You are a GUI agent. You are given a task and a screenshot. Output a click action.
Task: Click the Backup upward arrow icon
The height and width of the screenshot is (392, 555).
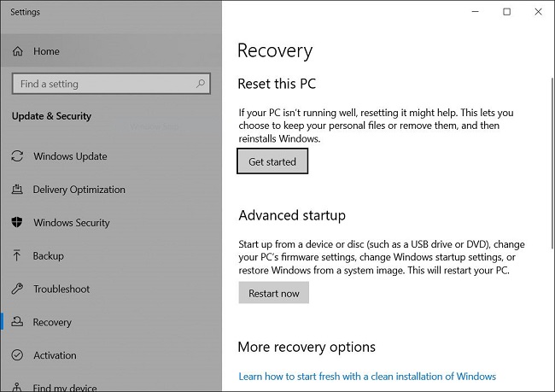16,255
